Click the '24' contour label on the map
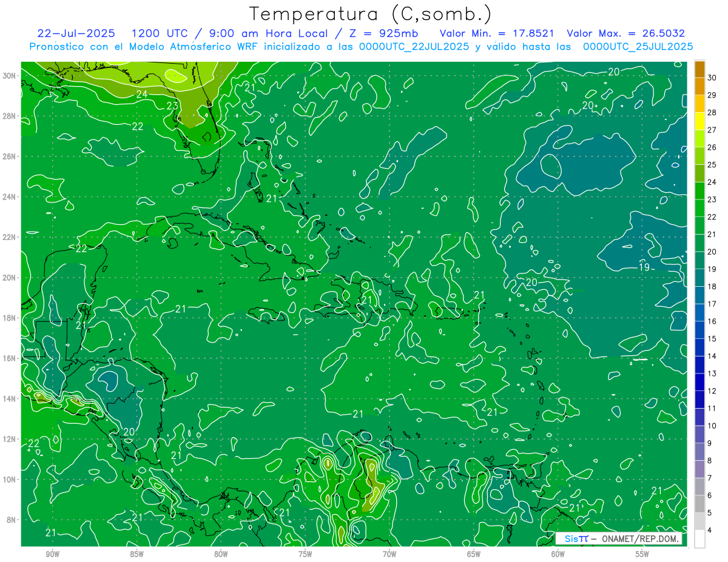 pos(142,94)
